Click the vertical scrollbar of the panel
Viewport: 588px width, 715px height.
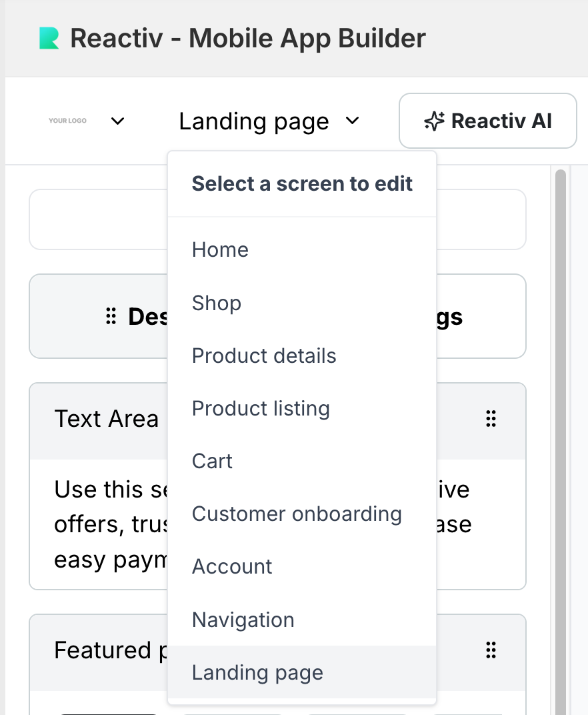[x=561, y=400]
